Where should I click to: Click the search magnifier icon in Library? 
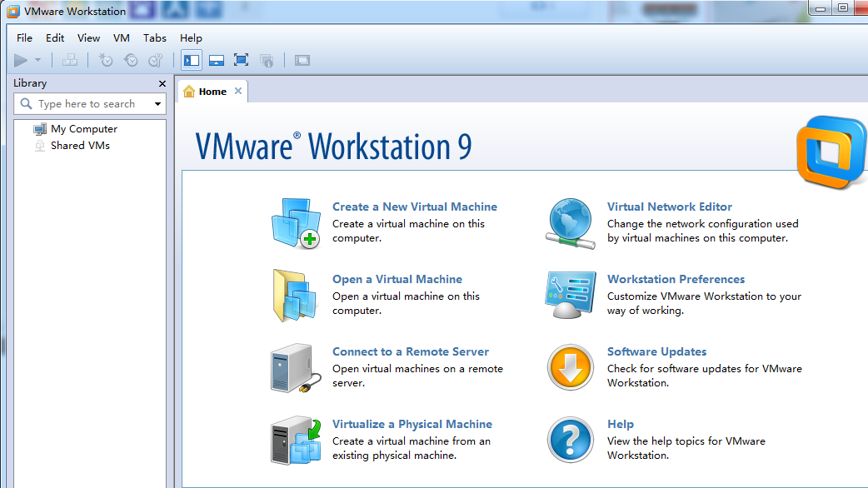[26, 103]
